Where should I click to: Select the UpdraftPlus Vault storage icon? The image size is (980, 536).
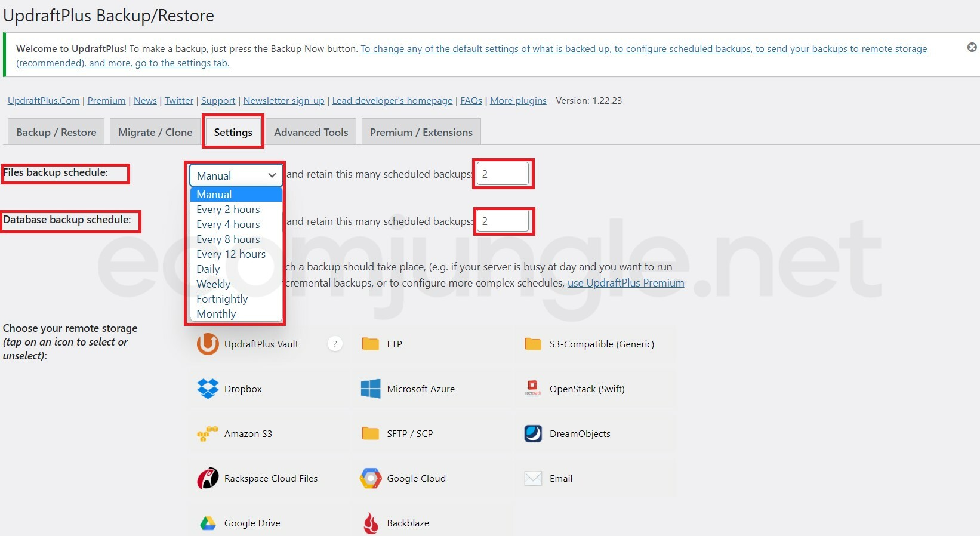point(208,344)
